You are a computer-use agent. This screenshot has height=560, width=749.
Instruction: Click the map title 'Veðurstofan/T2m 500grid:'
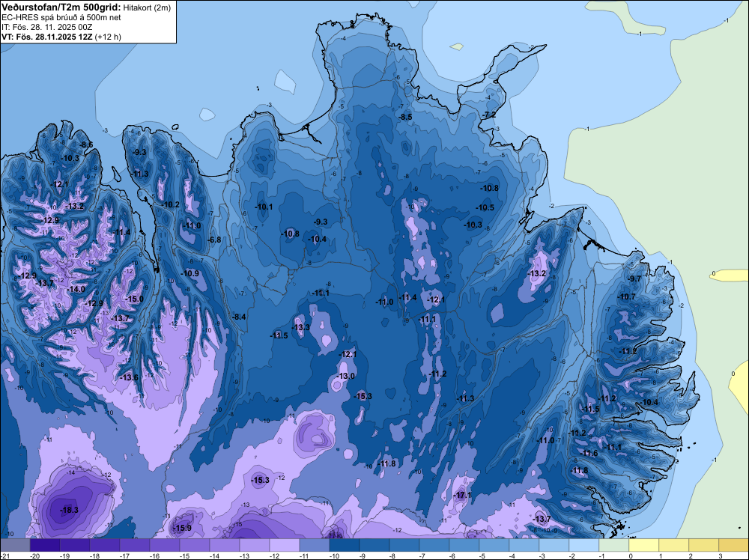tap(61, 7)
